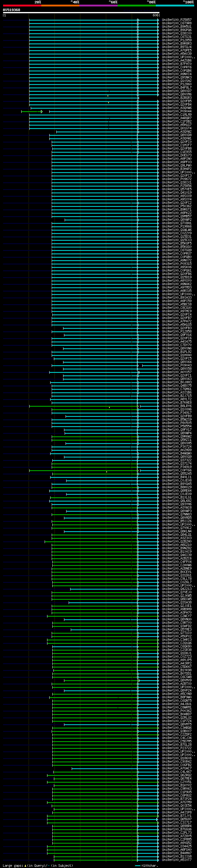Click UniRef100_B0JHH3 label
197x868 pixels.
pyautogui.click(x=176, y=382)
